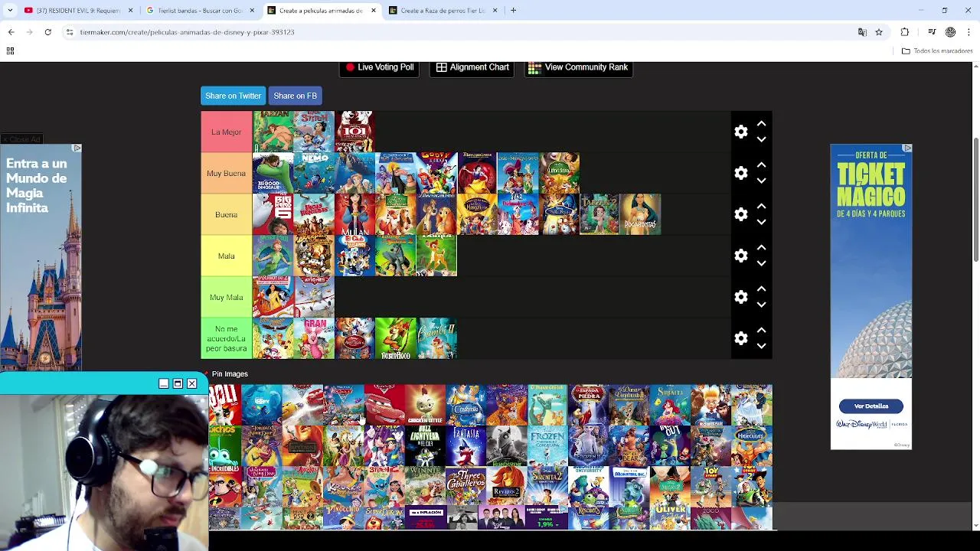Expand the tab search dropdown
The image size is (980, 551).
coord(10,11)
